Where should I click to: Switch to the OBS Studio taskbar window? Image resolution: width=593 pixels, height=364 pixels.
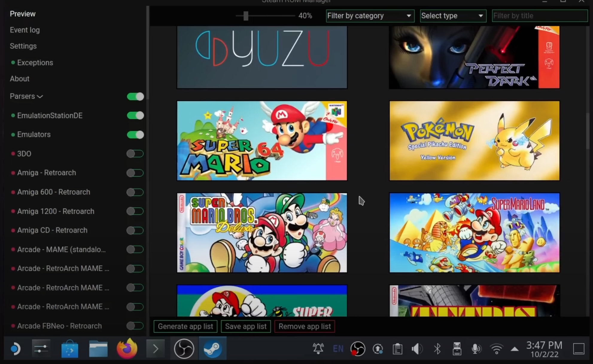tap(184, 349)
